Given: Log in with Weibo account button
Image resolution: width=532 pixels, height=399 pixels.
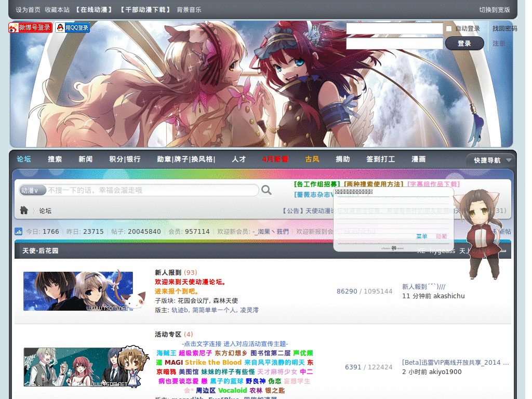Looking at the screenshot, I should (x=30, y=28).
